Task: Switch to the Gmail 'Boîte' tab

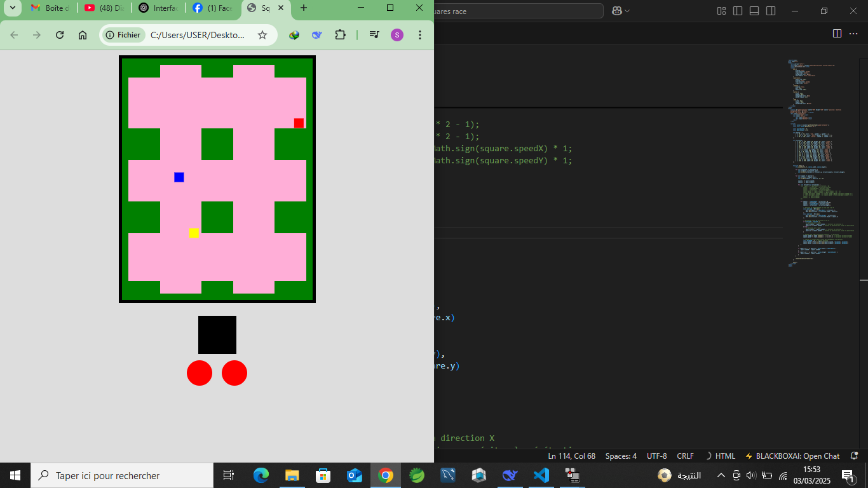Action: click(x=50, y=8)
